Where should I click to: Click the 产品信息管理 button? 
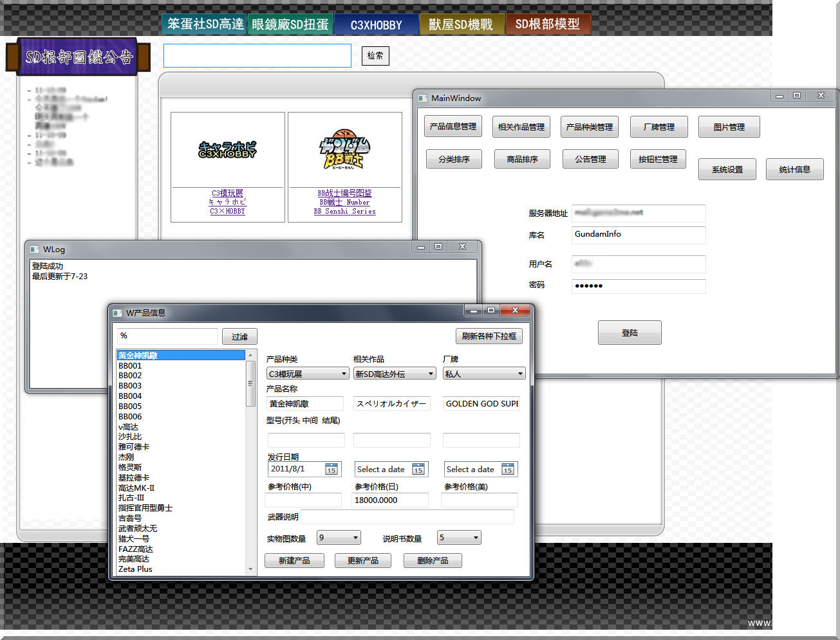click(453, 127)
